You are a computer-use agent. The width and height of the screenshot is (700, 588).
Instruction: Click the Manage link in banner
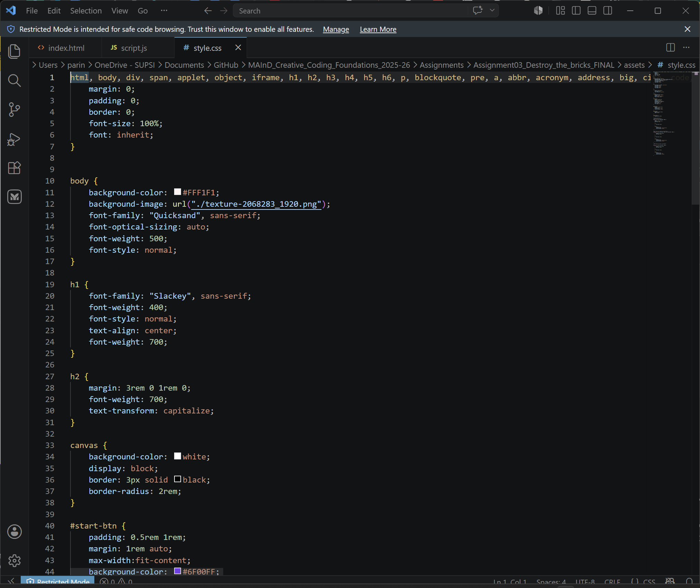pyautogui.click(x=336, y=29)
